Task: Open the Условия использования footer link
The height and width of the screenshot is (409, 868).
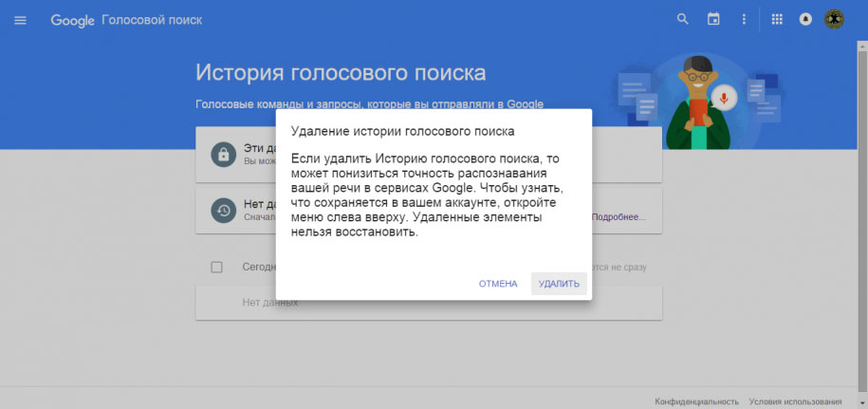Action: tap(796, 401)
